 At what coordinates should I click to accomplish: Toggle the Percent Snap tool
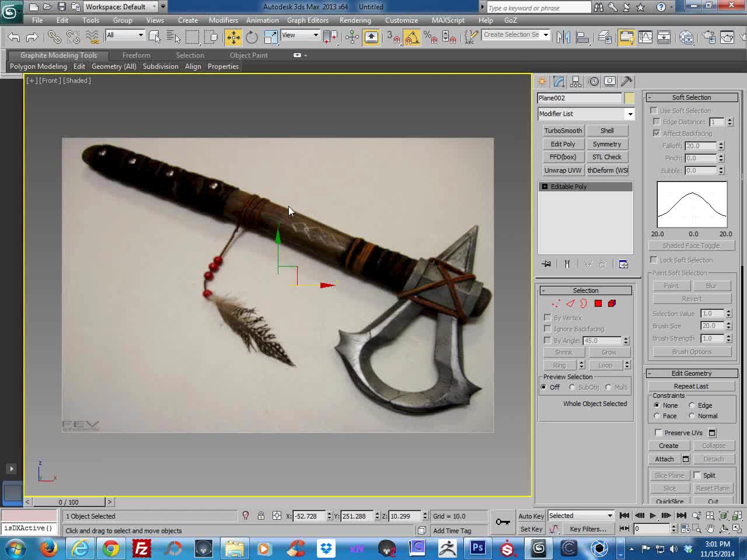click(x=431, y=37)
